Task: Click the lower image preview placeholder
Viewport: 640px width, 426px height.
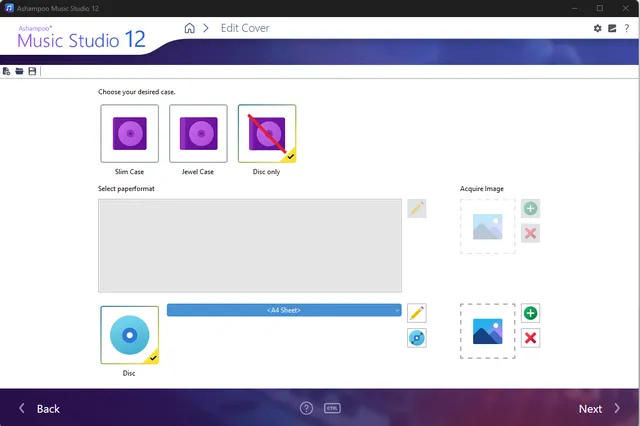Action: tap(487, 331)
